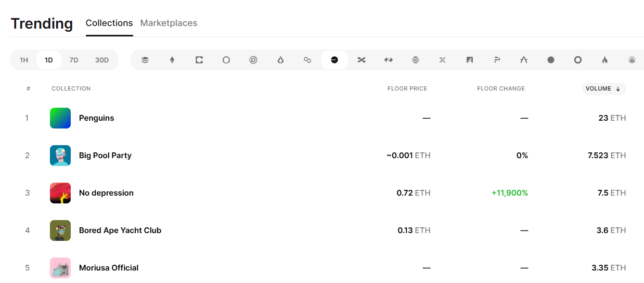Open the Penguins collection name

(97, 118)
